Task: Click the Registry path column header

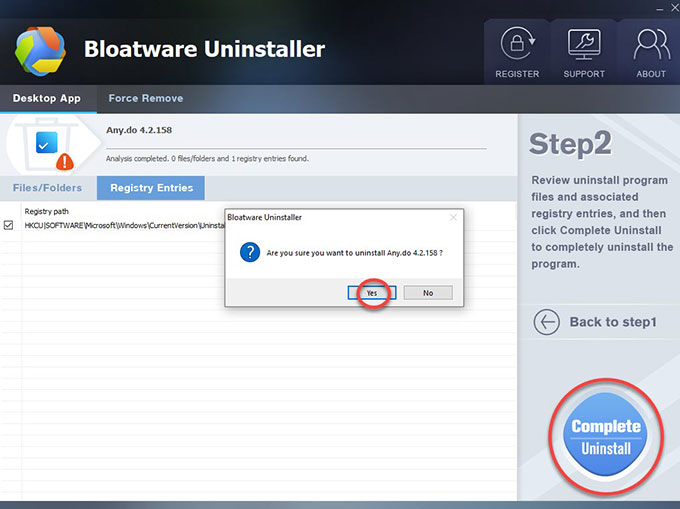Action: 46,211
